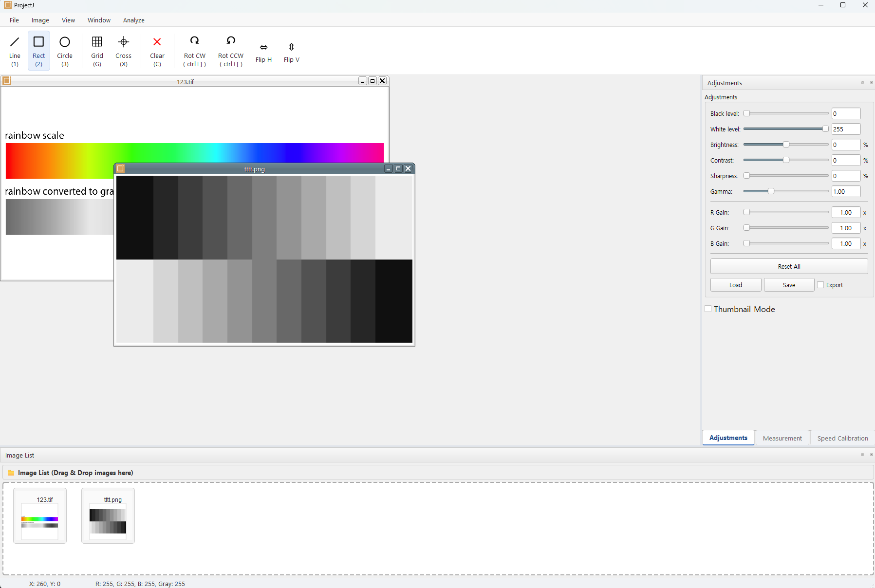The height and width of the screenshot is (588, 875).
Task: Select the 123.tif thumbnail in Image List
Action: [40, 515]
